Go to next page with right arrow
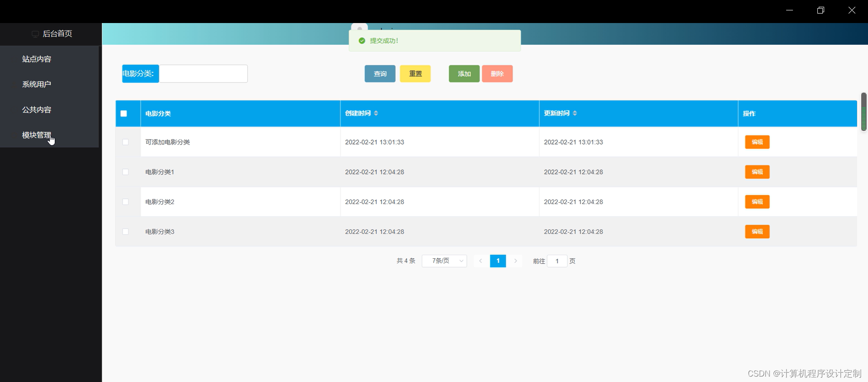This screenshot has height=382, width=868. click(515, 261)
